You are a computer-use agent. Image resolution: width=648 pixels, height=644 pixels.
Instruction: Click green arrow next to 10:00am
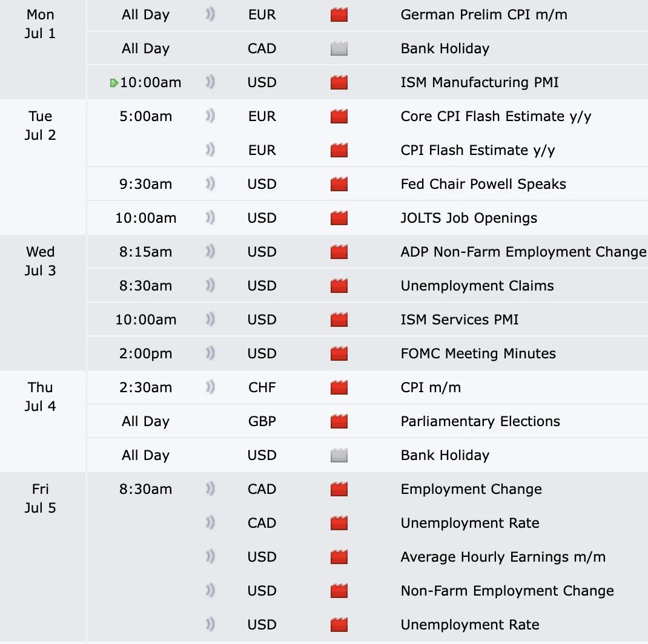114,83
